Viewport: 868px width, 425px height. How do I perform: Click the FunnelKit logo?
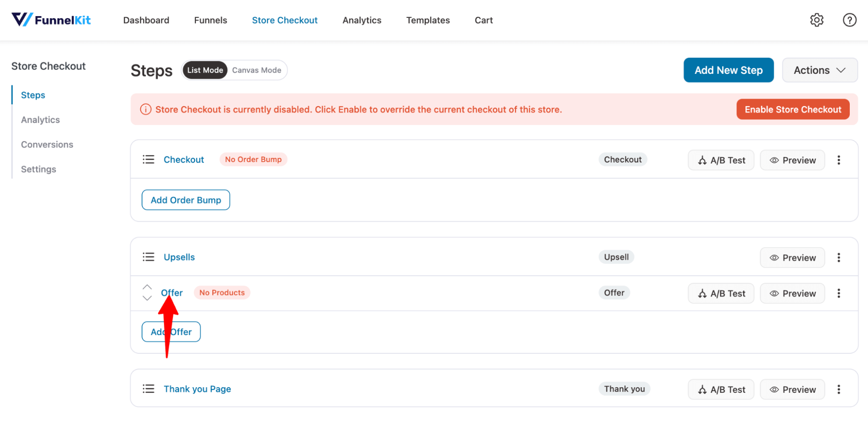pyautogui.click(x=51, y=20)
